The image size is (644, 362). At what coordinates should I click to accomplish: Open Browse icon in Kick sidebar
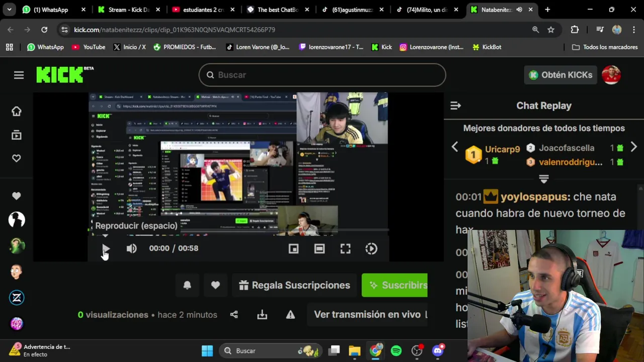[17, 135]
